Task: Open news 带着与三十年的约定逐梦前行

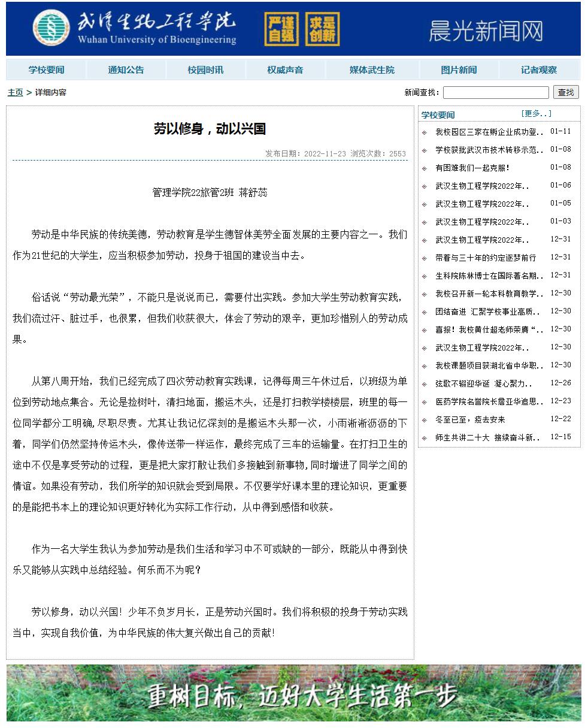Action: (x=486, y=258)
